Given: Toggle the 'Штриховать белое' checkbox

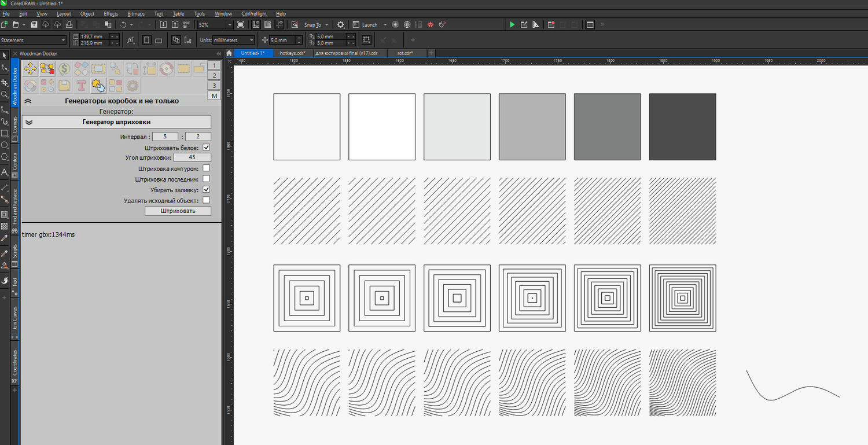Looking at the screenshot, I should tap(206, 148).
